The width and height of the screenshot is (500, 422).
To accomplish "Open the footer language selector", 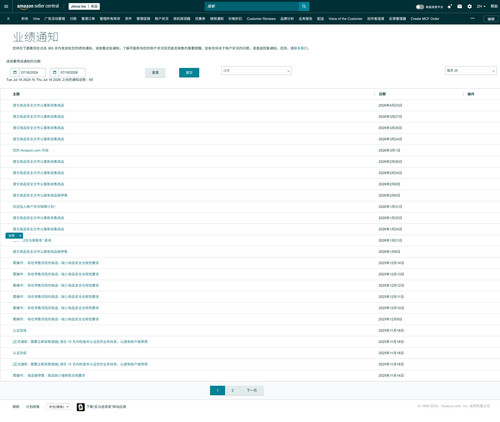I will click(58, 407).
